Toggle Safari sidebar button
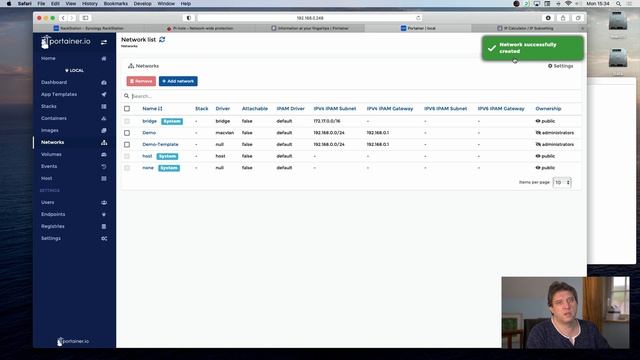This screenshot has height=360, width=640. tap(85, 18)
